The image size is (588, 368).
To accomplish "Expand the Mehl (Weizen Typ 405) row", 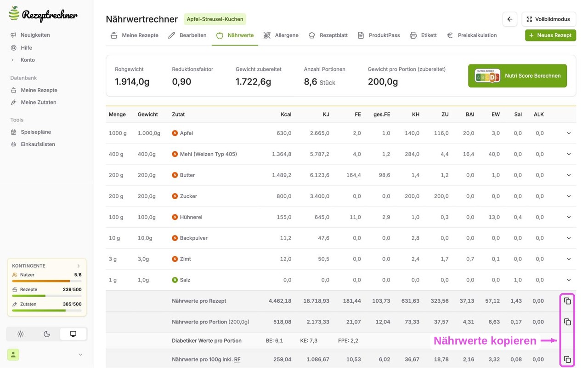I will click(x=569, y=154).
